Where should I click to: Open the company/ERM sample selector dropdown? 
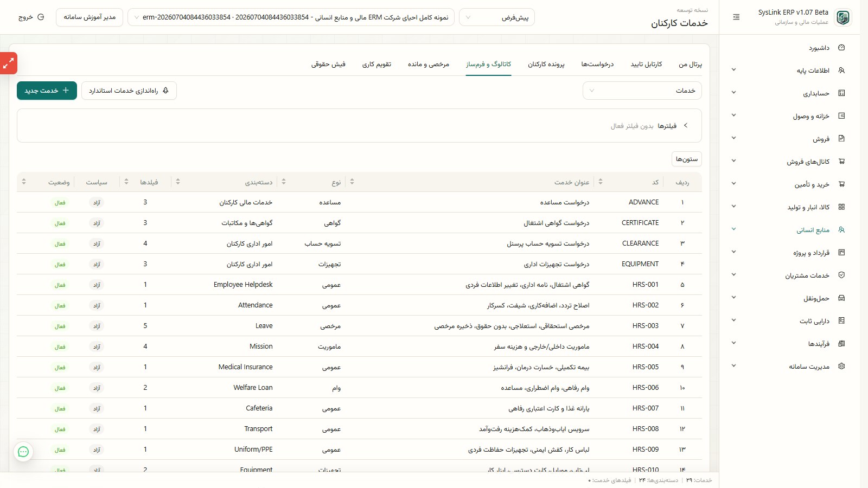tap(291, 17)
